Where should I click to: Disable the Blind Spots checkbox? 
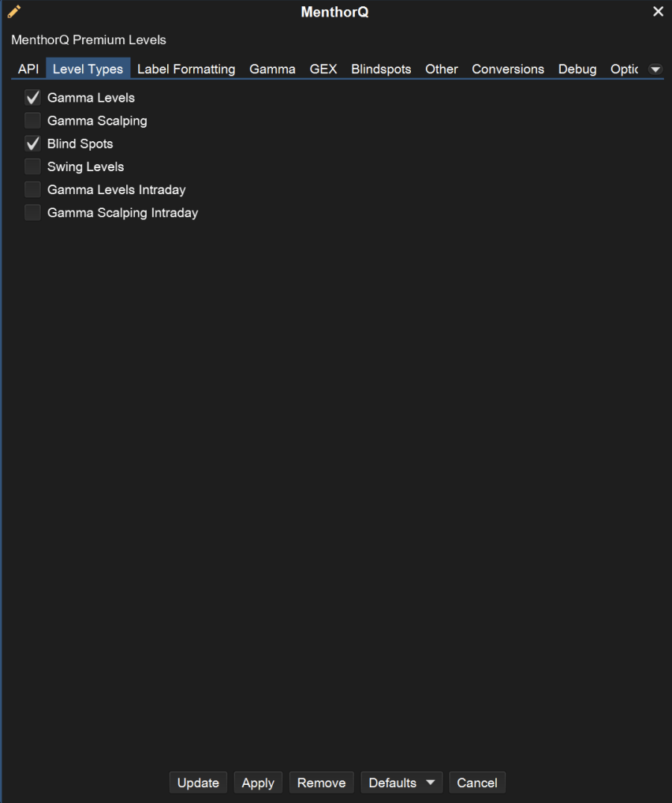tap(32, 143)
